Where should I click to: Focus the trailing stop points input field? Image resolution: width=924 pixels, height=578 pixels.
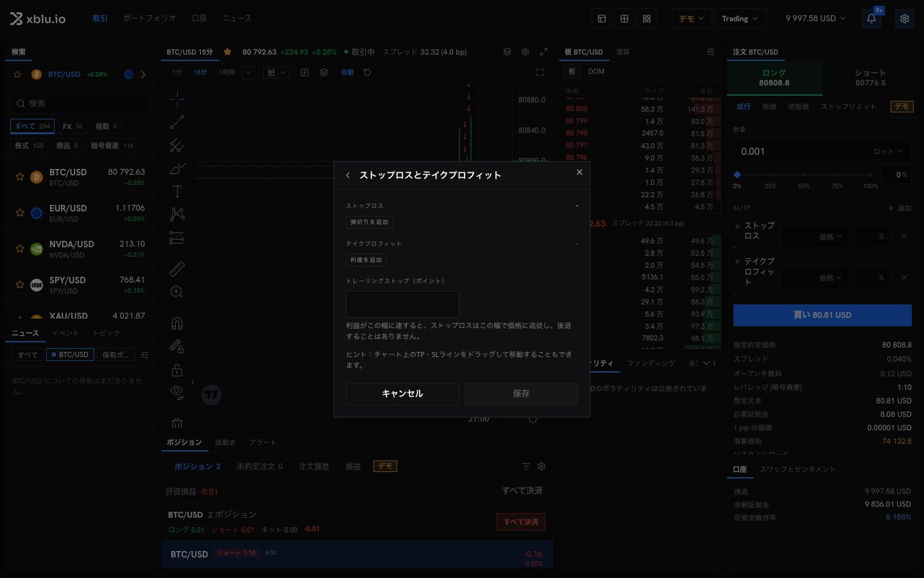click(x=402, y=304)
